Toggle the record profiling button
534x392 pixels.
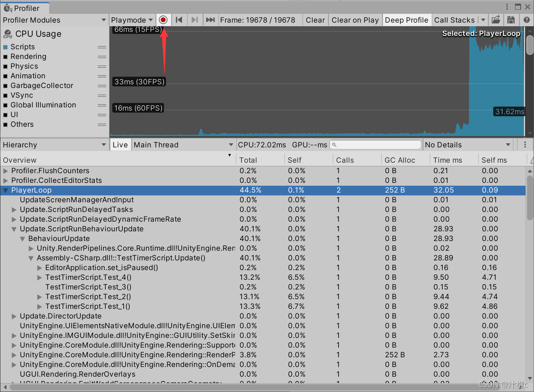pos(163,20)
